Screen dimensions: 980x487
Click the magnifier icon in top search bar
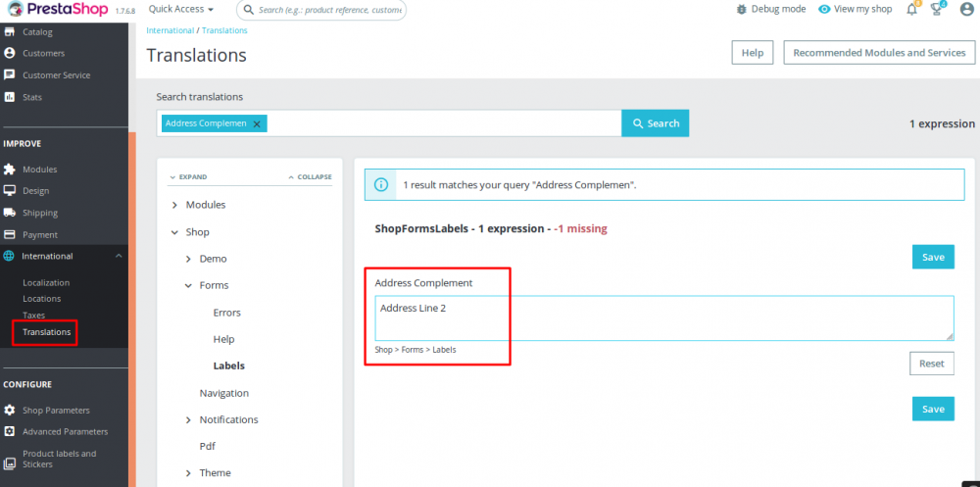coord(248,10)
